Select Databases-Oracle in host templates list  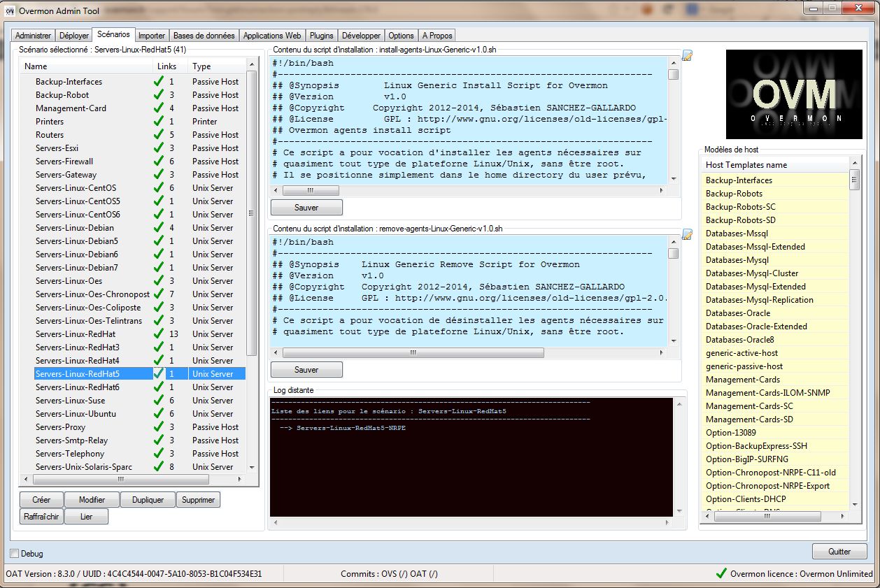click(738, 313)
